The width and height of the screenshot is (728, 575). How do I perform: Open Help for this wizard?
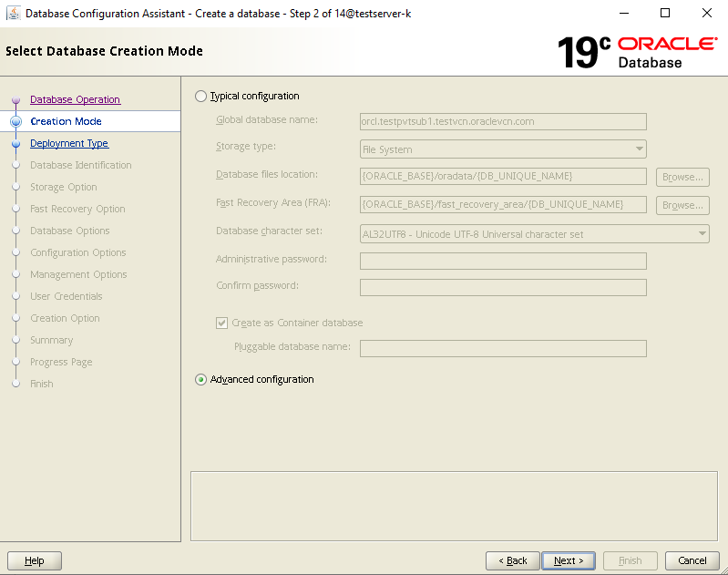[x=35, y=560]
